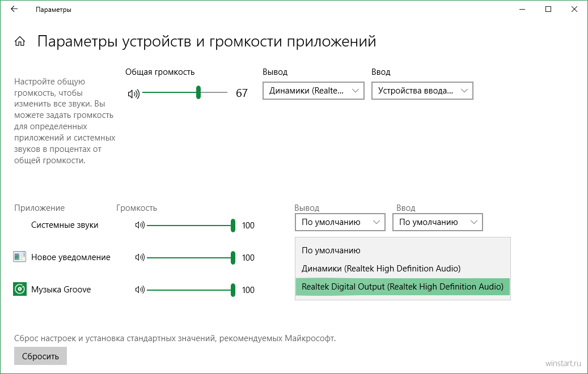The width and height of the screenshot is (588, 374).
Task: Open master Вывод dropdown Динамики (Realte...
Action: [x=314, y=91]
